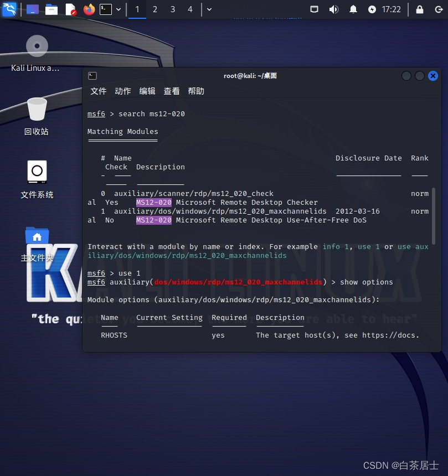Launch Firefox from the top panel
448x476 pixels.
point(89,9)
